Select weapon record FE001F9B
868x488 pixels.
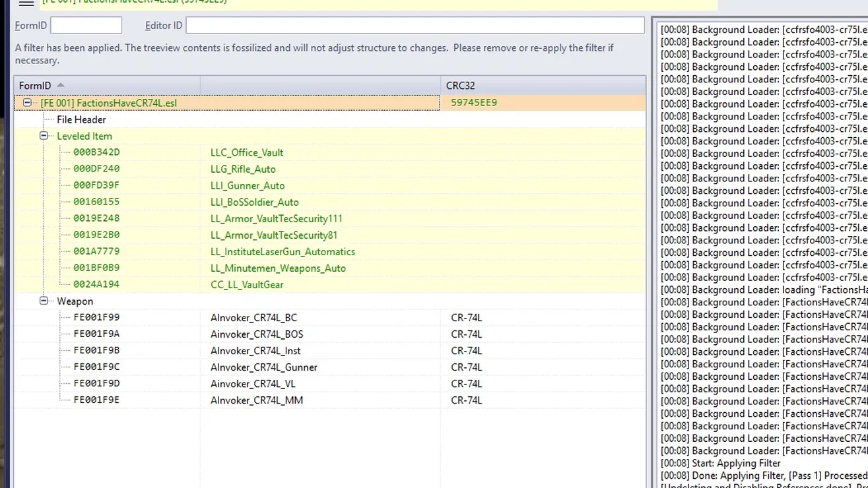click(x=96, y=350)
